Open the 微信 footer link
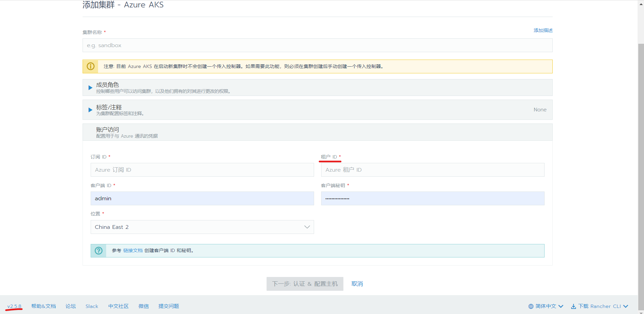This screenshot has height=314, width=644. pyautogui.click(x=144, y=306)
